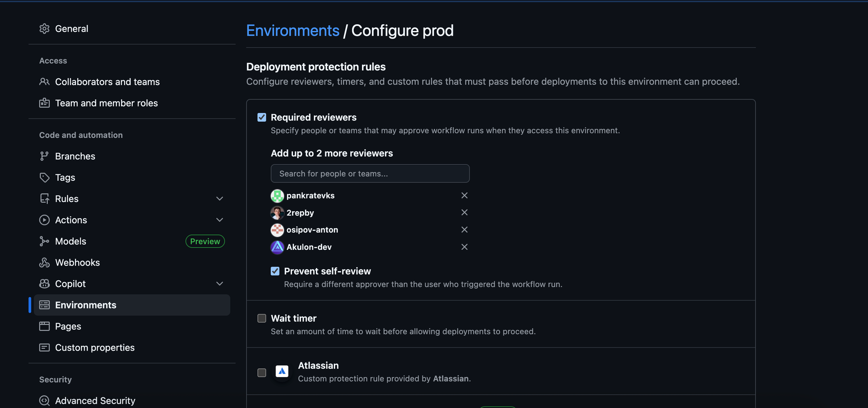Click the Tags icon in sidebar
The width and height of the screenshot is (868, 408).
(x=44, y=178)
